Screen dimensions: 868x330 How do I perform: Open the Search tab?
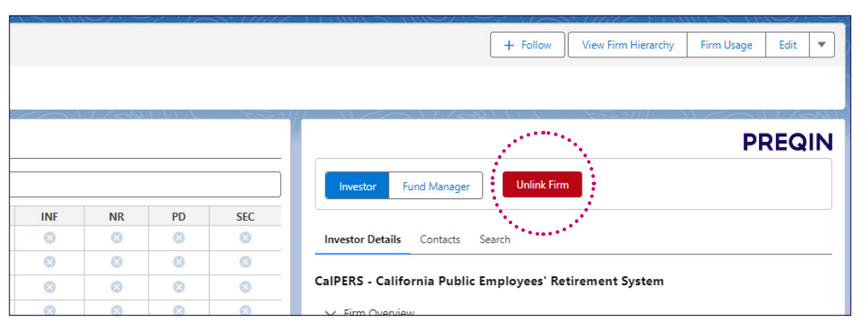(x=494, y=239)
